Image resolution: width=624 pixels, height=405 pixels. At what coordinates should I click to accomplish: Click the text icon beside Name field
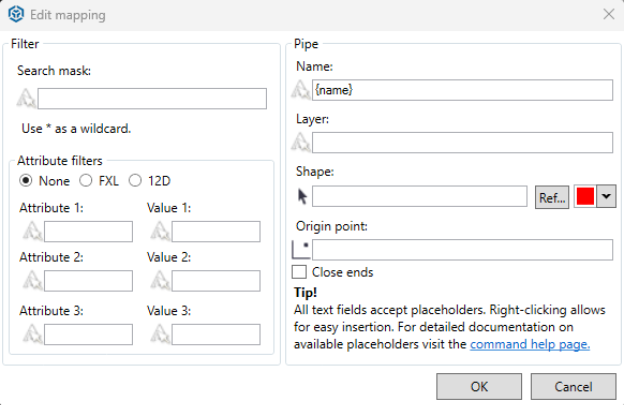click(301, 90)
